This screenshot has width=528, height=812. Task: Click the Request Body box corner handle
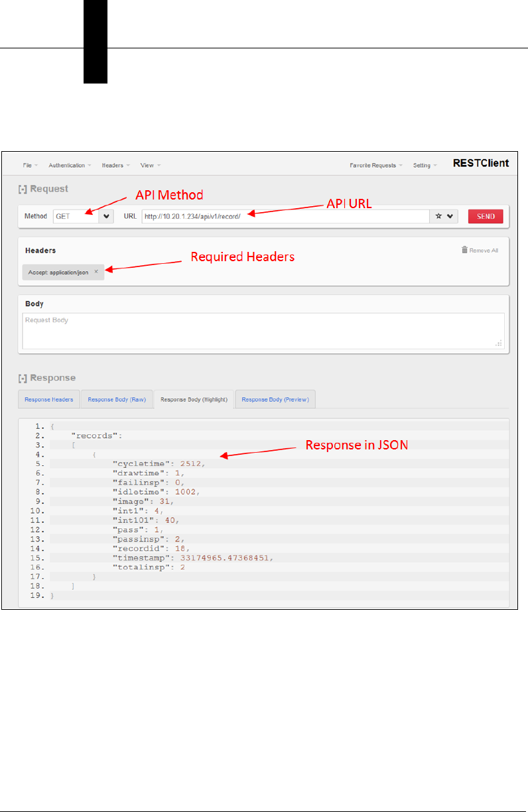tap(499, 343)
